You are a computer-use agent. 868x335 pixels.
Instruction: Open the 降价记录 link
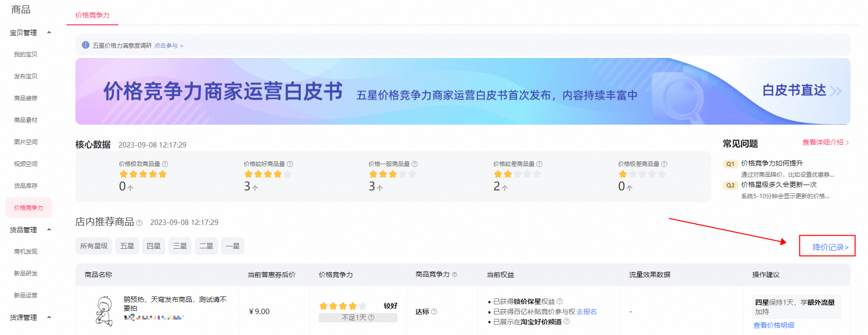[831, 247]
